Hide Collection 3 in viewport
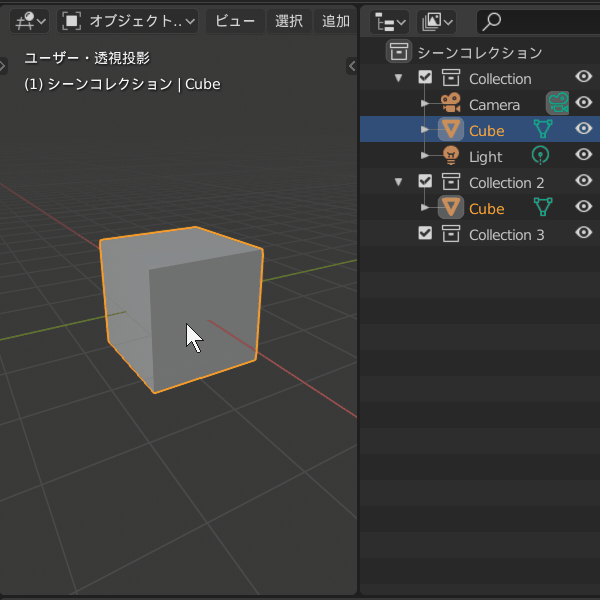This screenshot has height=600, width=600. 584,232
